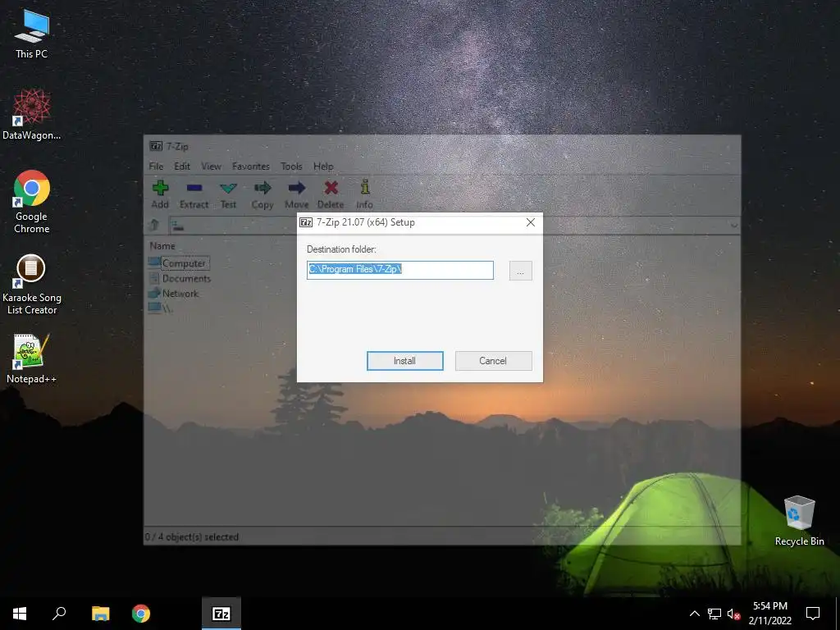
Task: Click the Test icon in 7-Zip toolbar
Action: 228,188
